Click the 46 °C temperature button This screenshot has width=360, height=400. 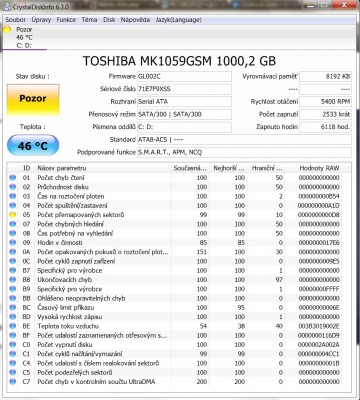pos(33,146)
